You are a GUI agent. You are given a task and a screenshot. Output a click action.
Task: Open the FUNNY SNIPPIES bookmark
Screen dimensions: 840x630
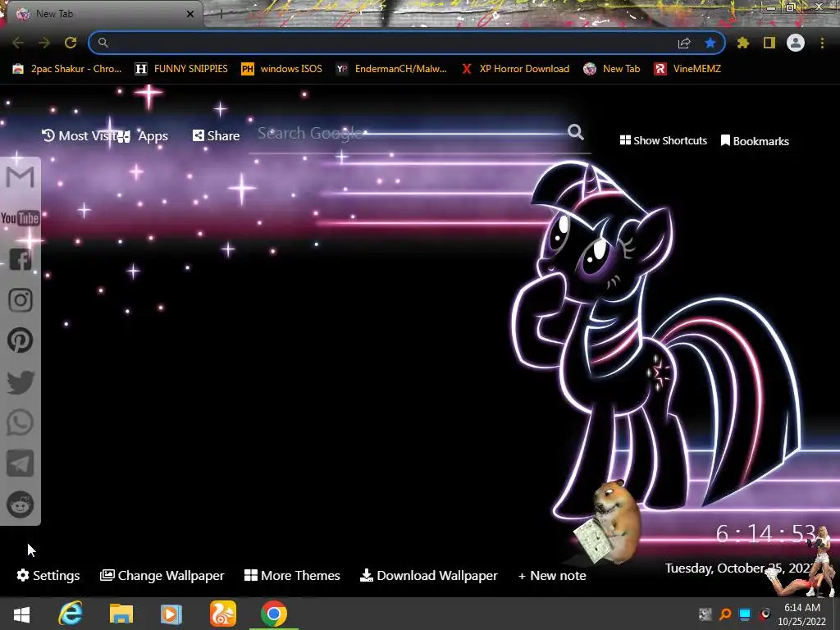pos(181,69)
